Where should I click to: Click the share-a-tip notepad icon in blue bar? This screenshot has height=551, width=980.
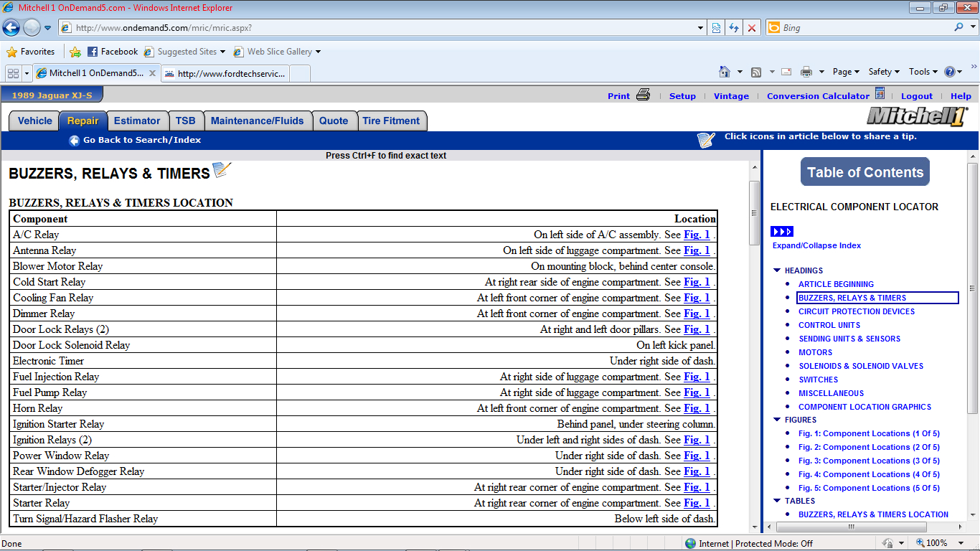pyautogui.click(x=706, y=140)
